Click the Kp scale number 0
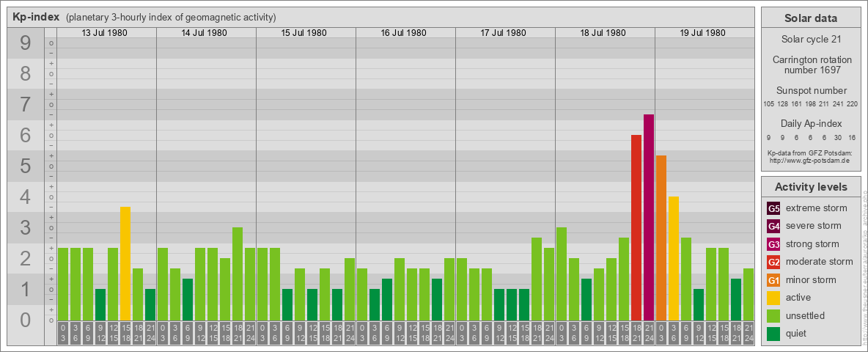 (x=25, y=320)
